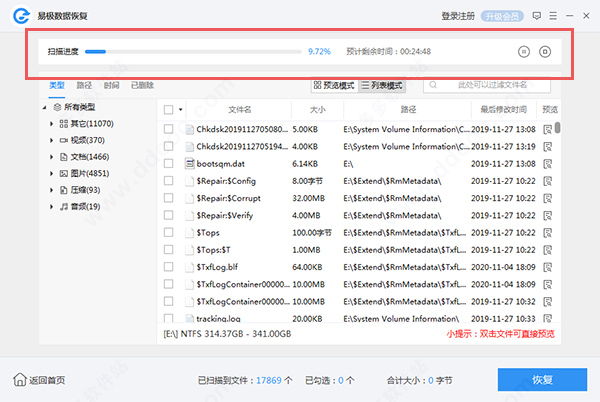Stop the scan with the stop icon

click(x=545, y=51)
